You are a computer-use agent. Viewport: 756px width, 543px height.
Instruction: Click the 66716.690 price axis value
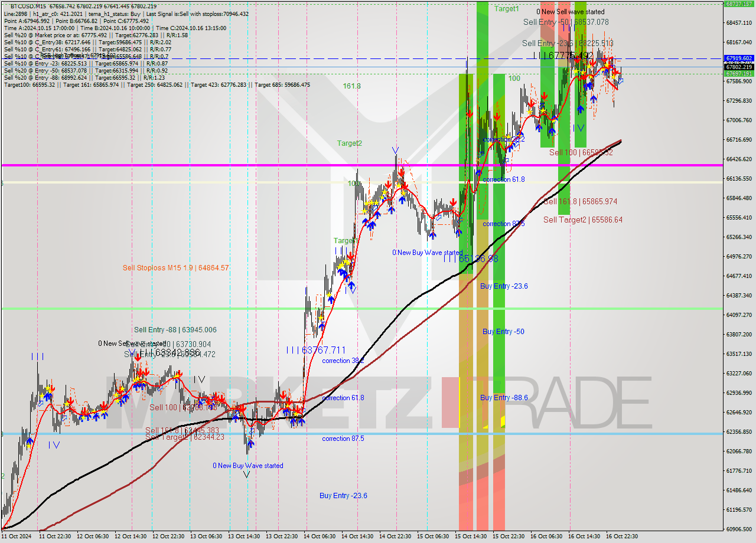[739, 139]
